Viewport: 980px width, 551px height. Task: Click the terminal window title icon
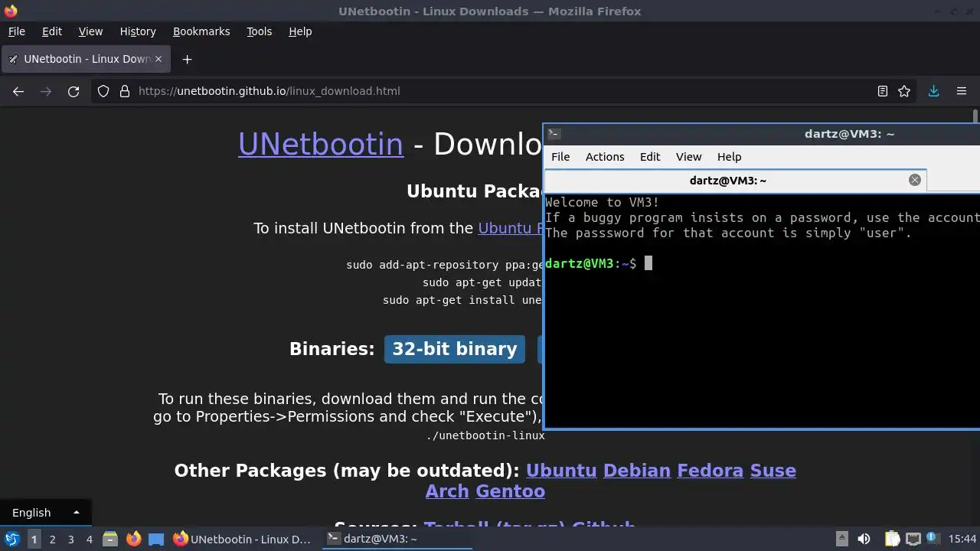(554, 134)
